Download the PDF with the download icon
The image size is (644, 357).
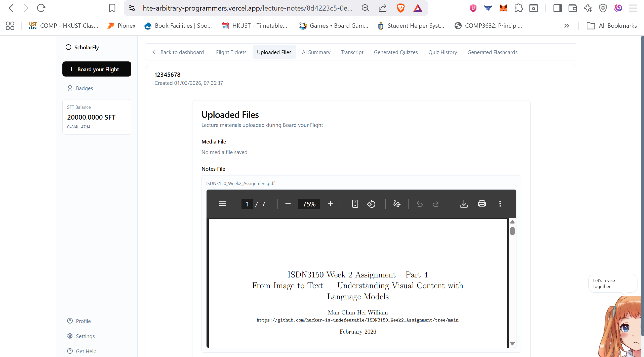click(464, 204)
